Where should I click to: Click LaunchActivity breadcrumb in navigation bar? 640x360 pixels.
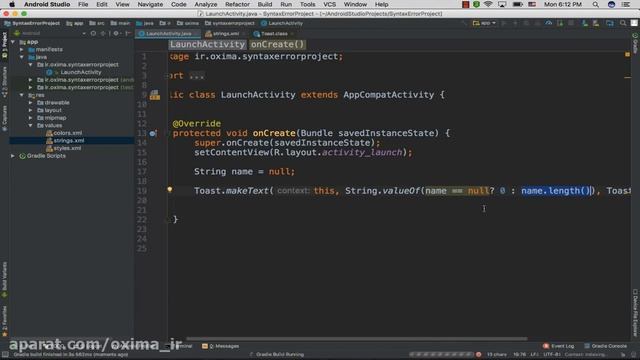(282, 23)
